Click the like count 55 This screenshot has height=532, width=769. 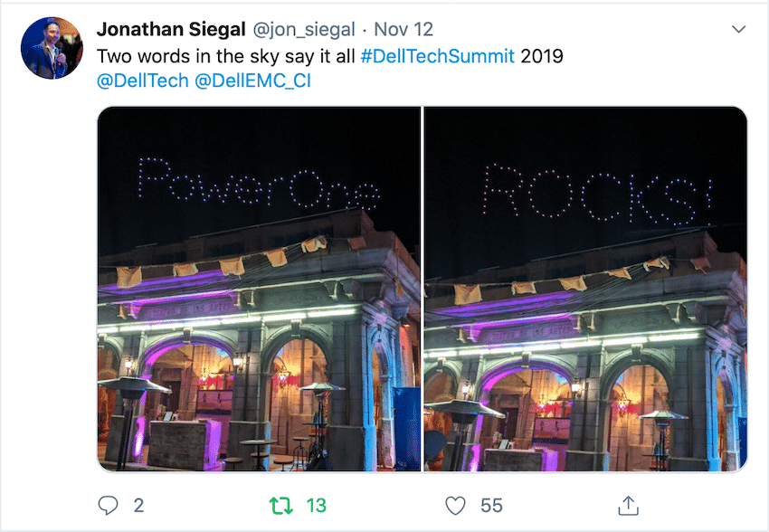(491, 506)
